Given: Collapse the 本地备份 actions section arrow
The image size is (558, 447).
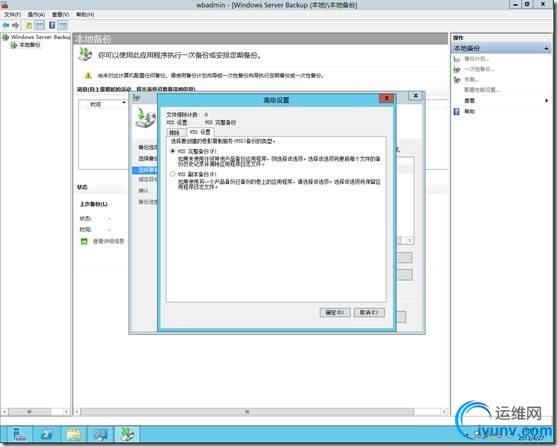Looking at the screenshot, I should click(546, 48).
